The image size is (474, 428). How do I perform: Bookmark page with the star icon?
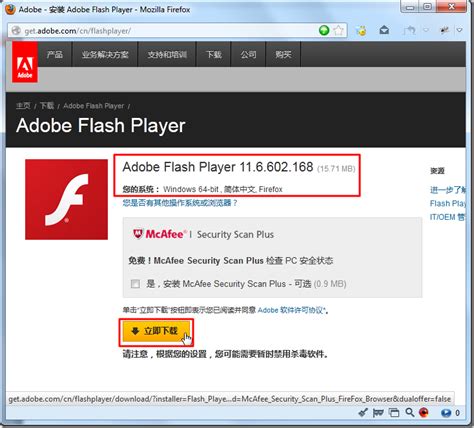338,30
